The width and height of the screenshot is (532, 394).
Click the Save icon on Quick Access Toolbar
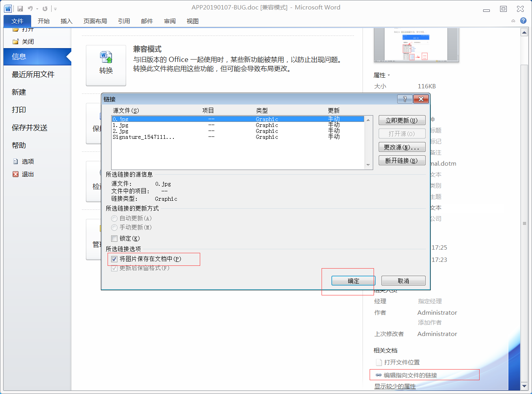coord(20,8)
